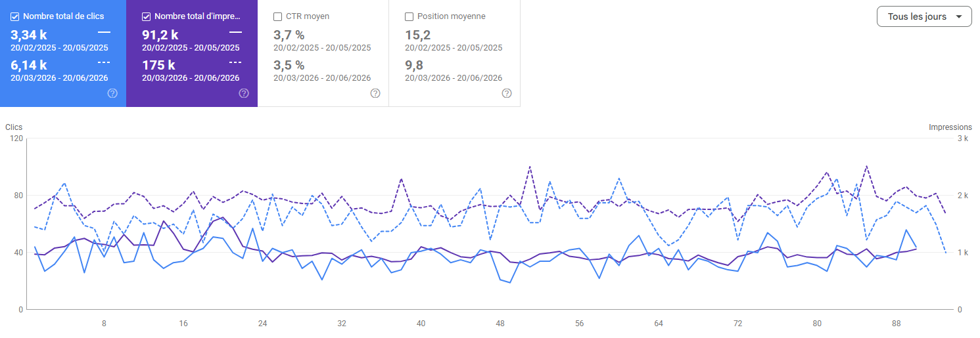This screenshot has width=980, height=338.
Task: Click Position moyenne card's 20/03/2026 - 20/06/2026 range
Action: pos(454,77)
